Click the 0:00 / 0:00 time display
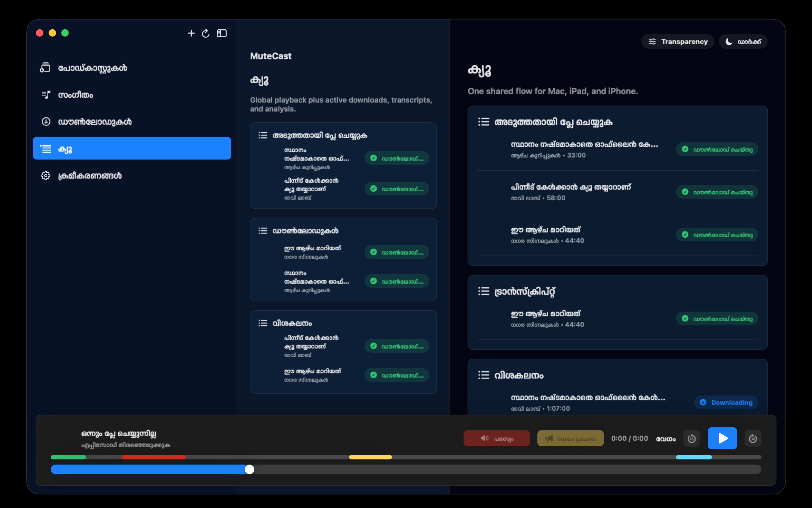The height and width of the screenshot is (508, 812). click(630, 438)
